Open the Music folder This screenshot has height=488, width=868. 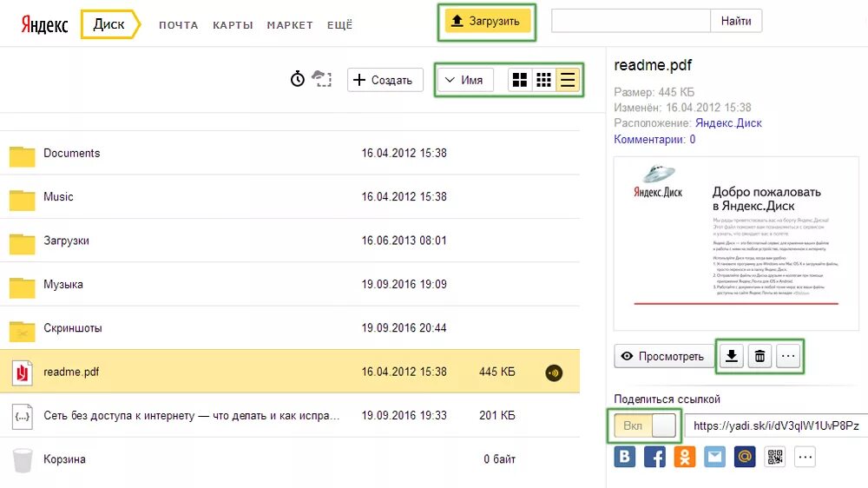pos(290,196)
